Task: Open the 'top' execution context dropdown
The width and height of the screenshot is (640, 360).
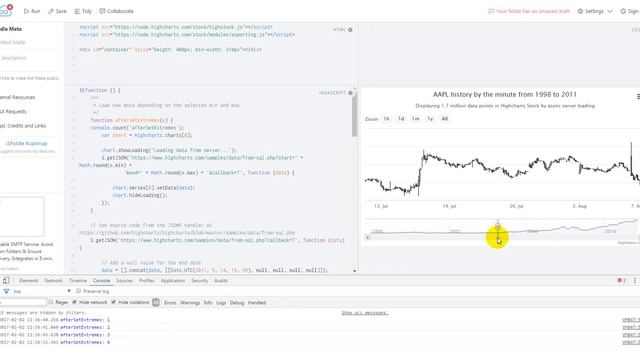Action: [x=42, y=291]
